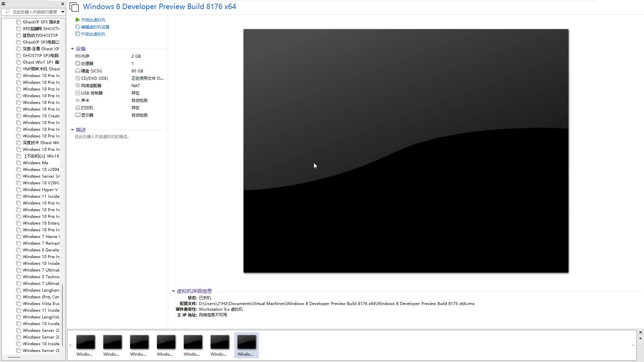Start the virtual machine (开启此虚拟机)
This screenshot has width=644, height=362.
click(93, 20)
